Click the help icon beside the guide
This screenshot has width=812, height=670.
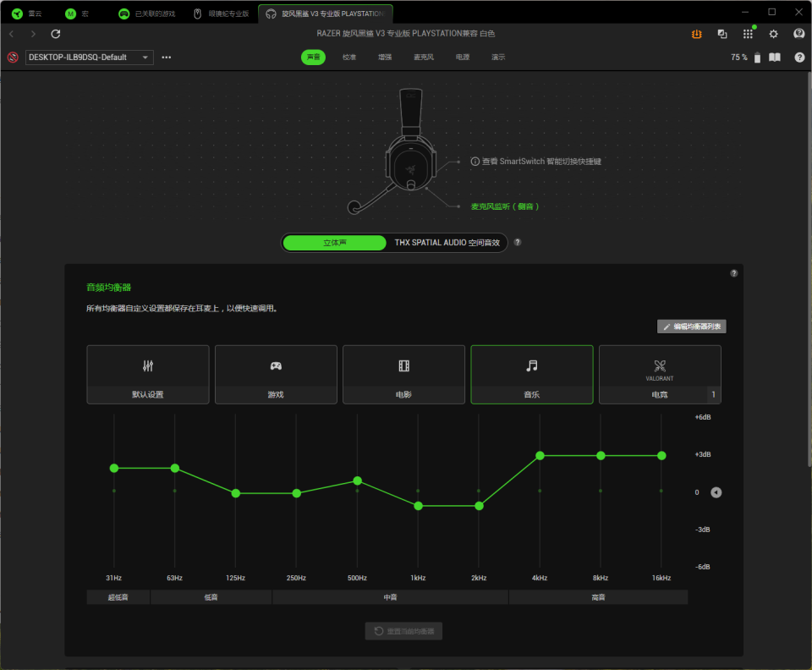click(x=799, y=57)
